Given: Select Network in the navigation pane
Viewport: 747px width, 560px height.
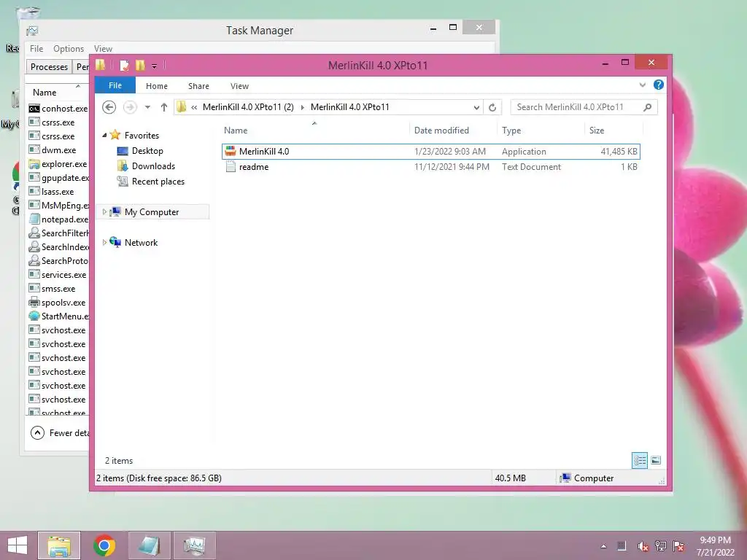Looking at the screenshot, I should tap(141, 242).
